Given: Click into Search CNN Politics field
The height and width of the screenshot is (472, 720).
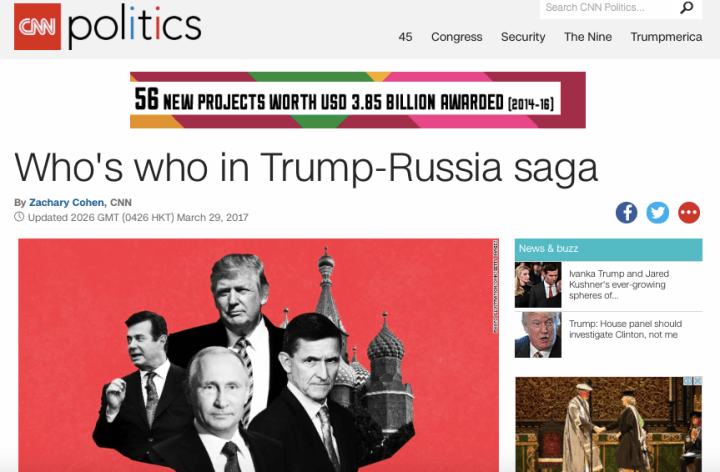Looking at the screenshot, I should (x=608, y=8).
